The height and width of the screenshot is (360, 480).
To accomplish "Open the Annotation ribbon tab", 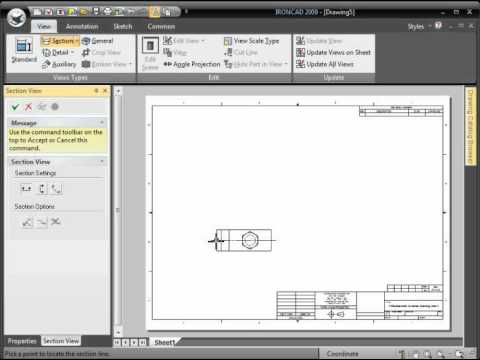I will [x=82, y=26].
